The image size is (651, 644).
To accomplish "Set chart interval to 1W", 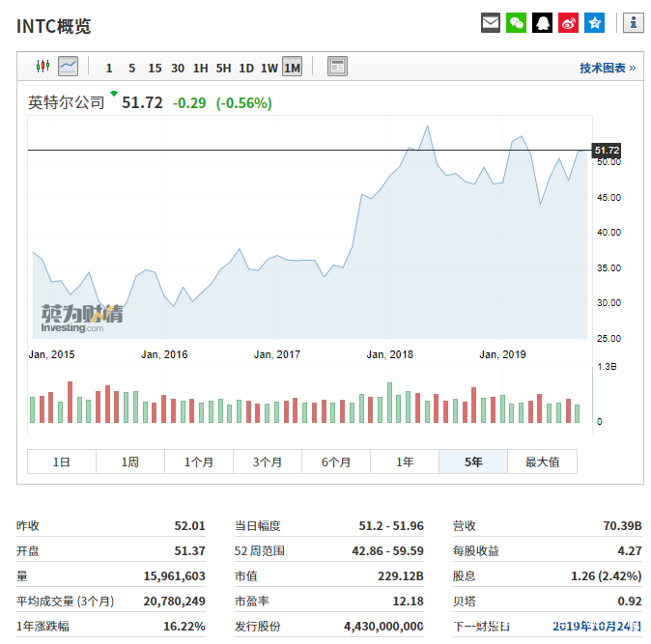I will [x=269, y=68].
